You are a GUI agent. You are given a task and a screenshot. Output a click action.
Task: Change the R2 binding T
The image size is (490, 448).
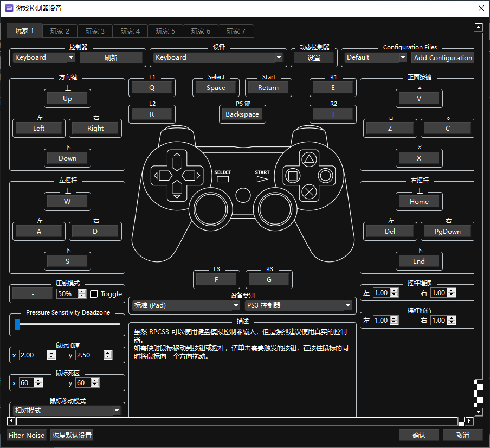point(333,114)
